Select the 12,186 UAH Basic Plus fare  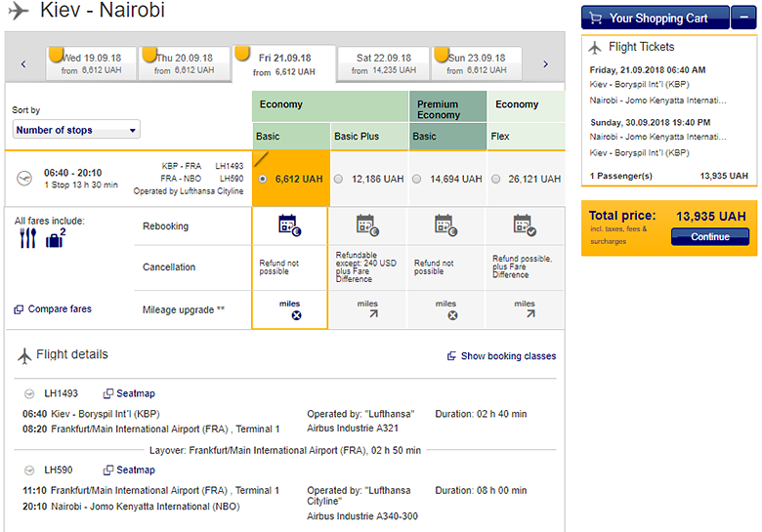point(339,179)
